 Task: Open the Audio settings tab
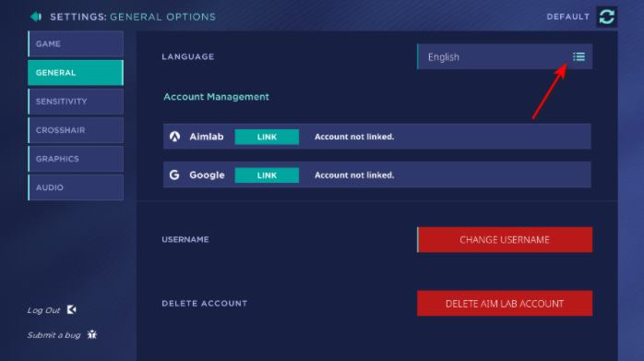click(x=76, y=187)
